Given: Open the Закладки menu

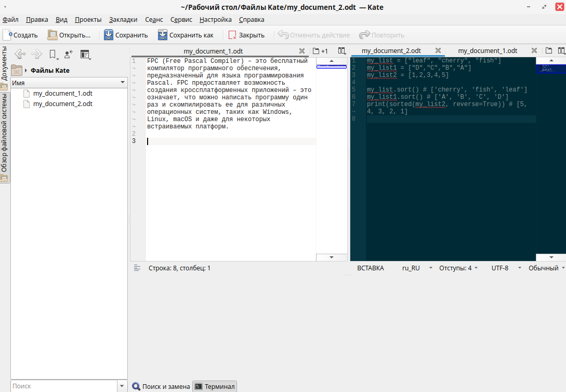Looking at the screenshot, I should click(x=123, y=20).
